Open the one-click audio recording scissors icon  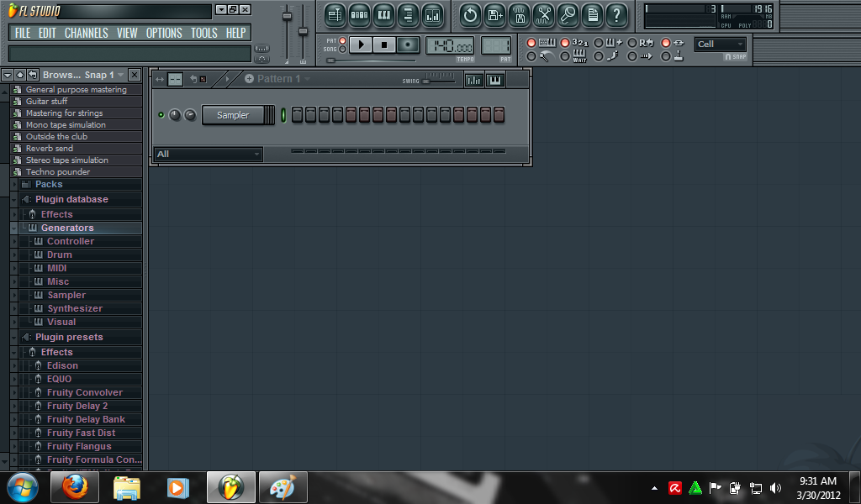click(x=544, y=15)
